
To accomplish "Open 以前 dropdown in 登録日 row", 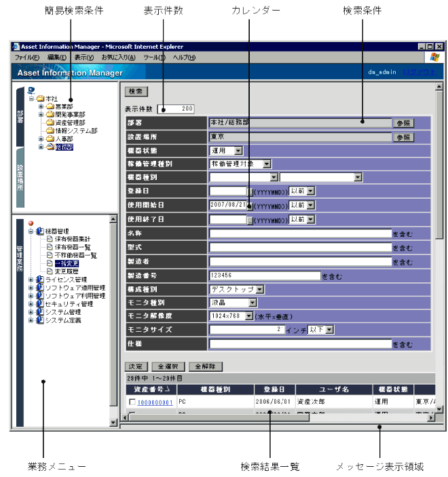I will tap(310, 191).
